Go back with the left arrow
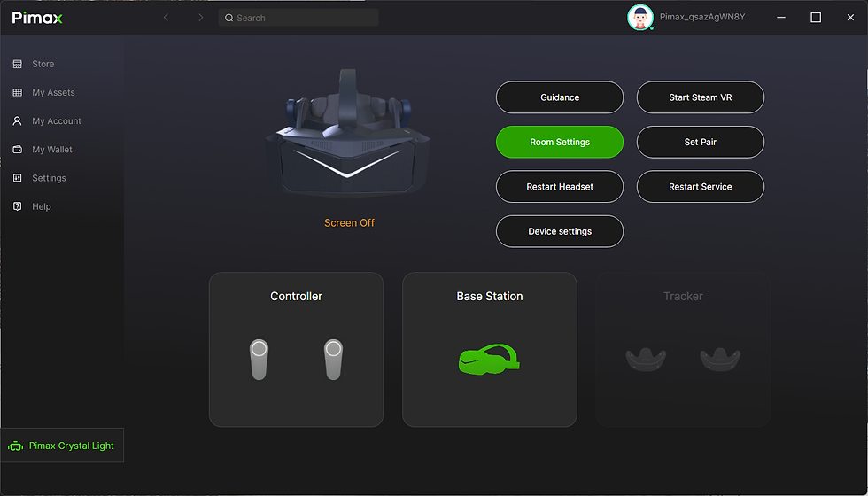The width and height of the screenshot is (868, 496). [166, 18]
